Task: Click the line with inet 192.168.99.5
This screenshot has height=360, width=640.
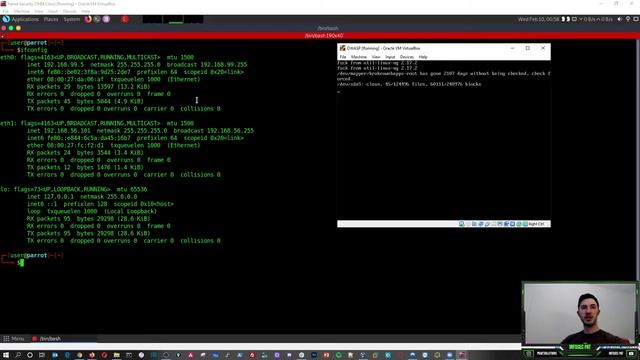Action: point(137,64)
